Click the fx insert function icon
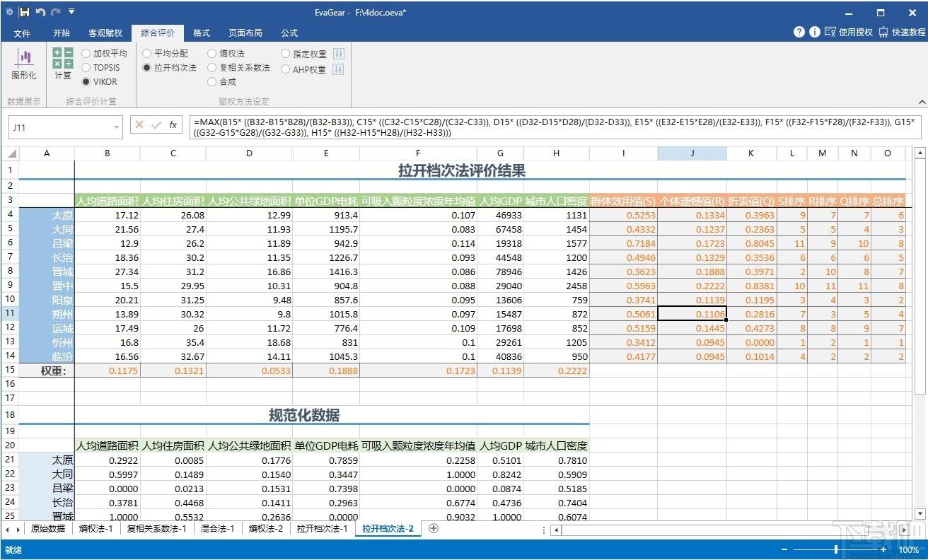 coord(173,125)
